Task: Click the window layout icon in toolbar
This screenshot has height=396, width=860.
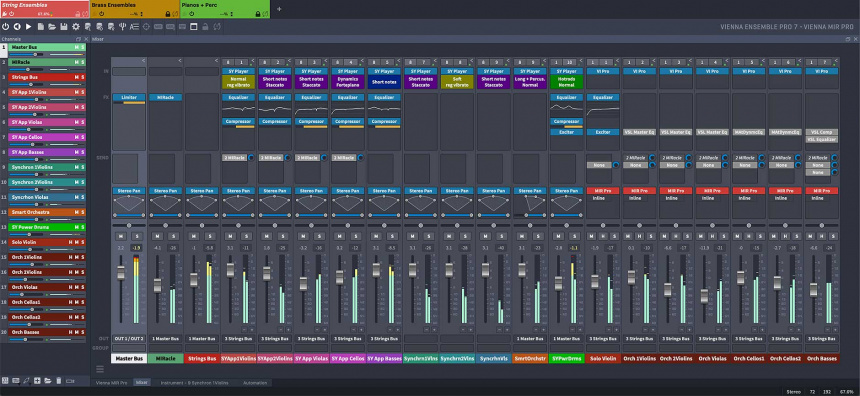Action: tap(194, 27)
